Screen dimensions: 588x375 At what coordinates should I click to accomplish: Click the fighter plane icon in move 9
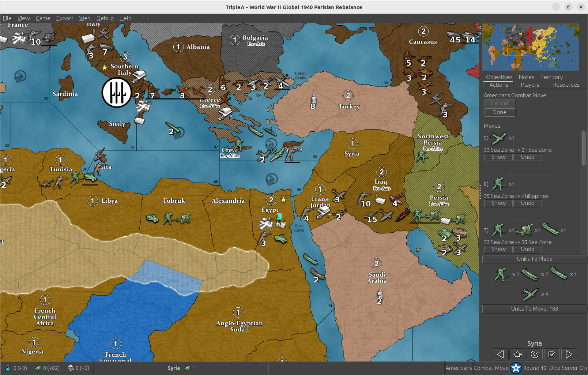pos(498,138)
